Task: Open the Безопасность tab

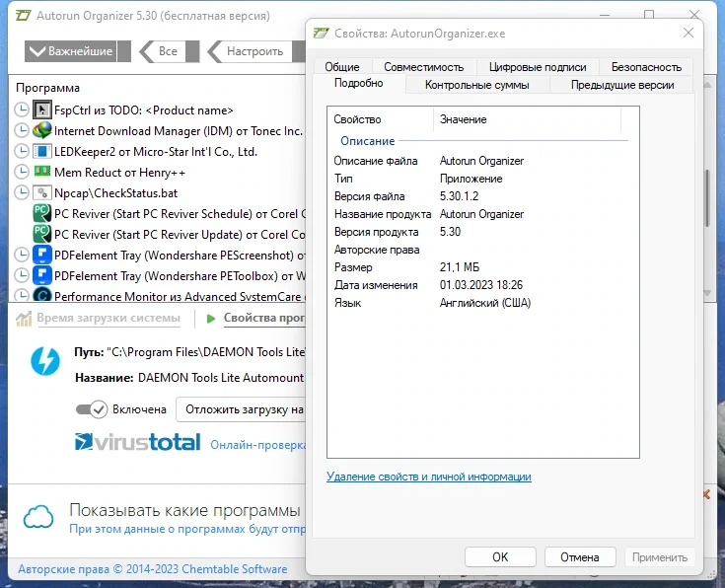Action: [x=646, y=67]
